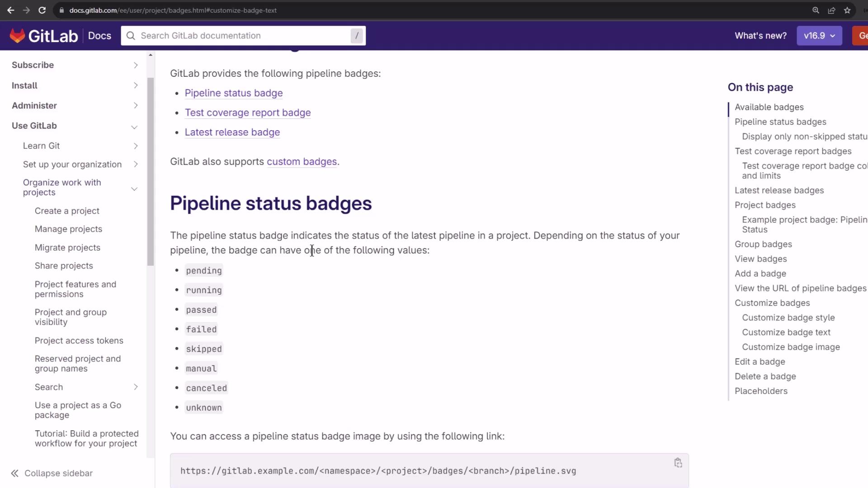Viewport: 868px width, 488px height.
Task: Expand the Learn Git sidebar item
Action: (135, 146)
